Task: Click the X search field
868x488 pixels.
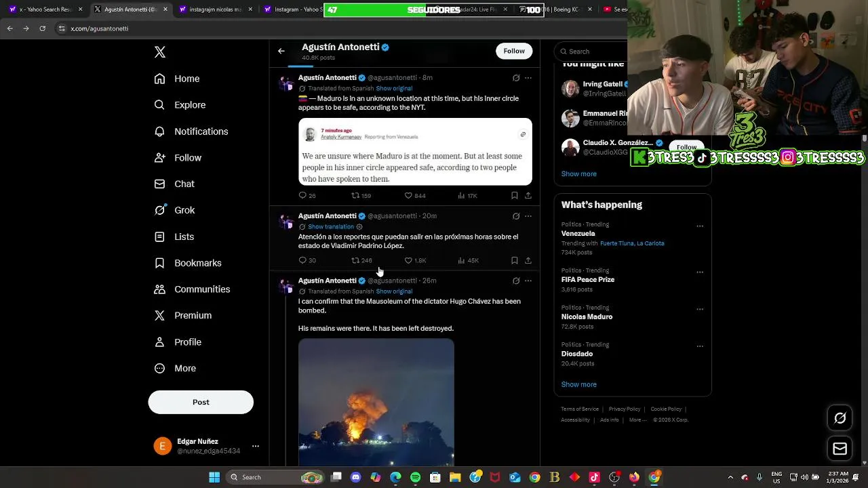Action: coord(591,52)
